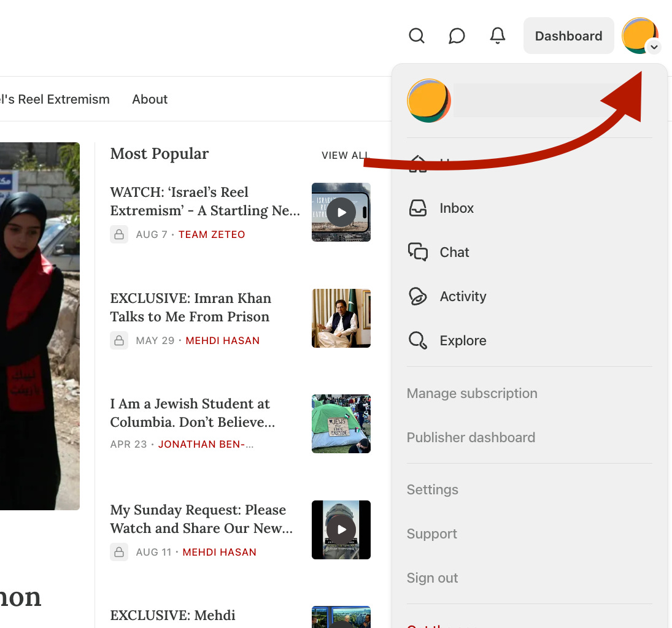Click VIEW ALL next to Most Popular
672x628 pixels.
pyautogui.click(x=345, y=155)
